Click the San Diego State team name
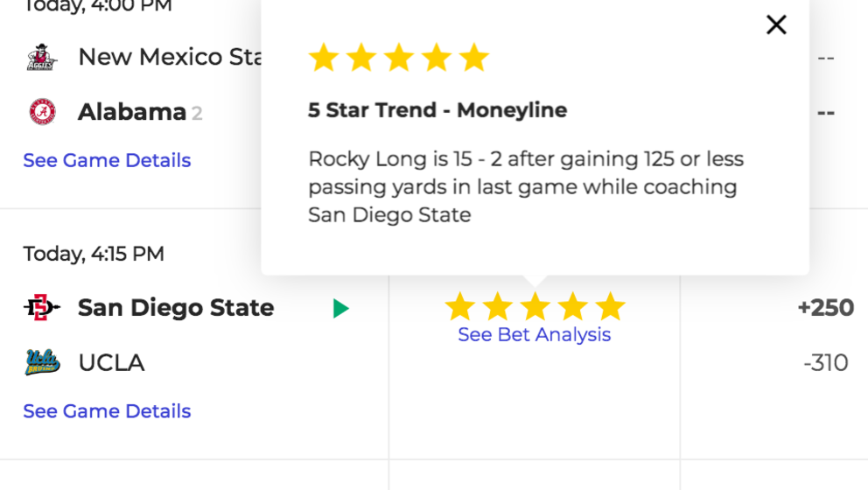The width and height of the screenshot is (868, 490). pyautogui.click(x=176, y=307)
